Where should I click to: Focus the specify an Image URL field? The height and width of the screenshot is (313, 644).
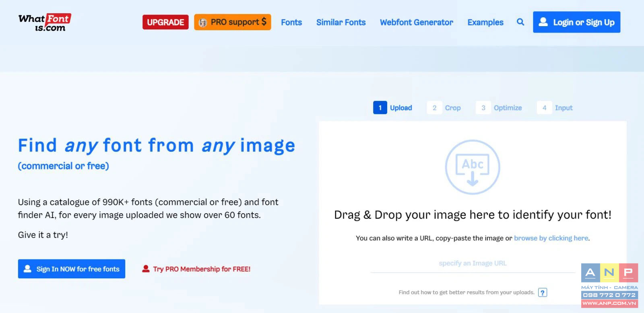473,264
